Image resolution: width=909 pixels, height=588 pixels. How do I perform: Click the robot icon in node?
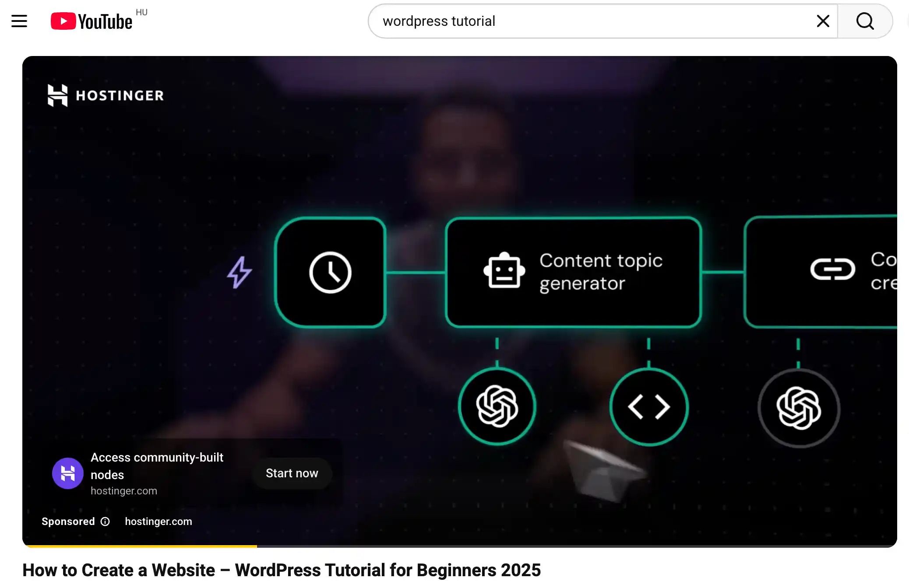click(504, 271)
